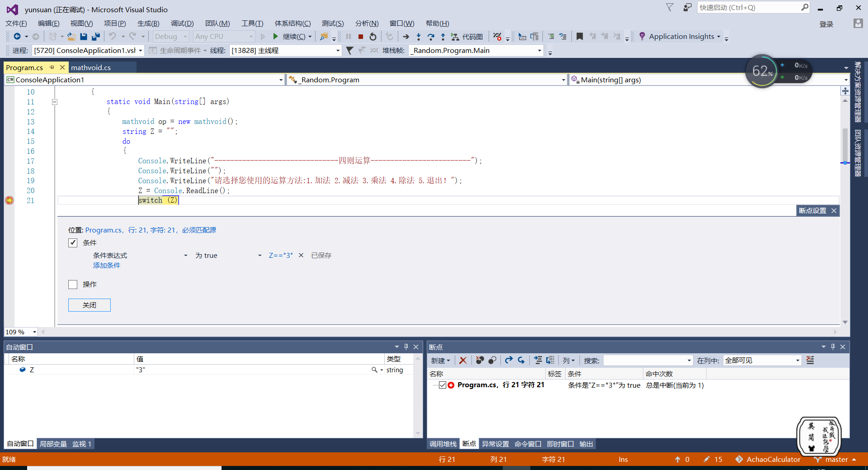Image resolution: width=868 pixels, height=470 pixels.
Task: Click Enable/Disable All Breakpoints icon
Action: point(492,361)
